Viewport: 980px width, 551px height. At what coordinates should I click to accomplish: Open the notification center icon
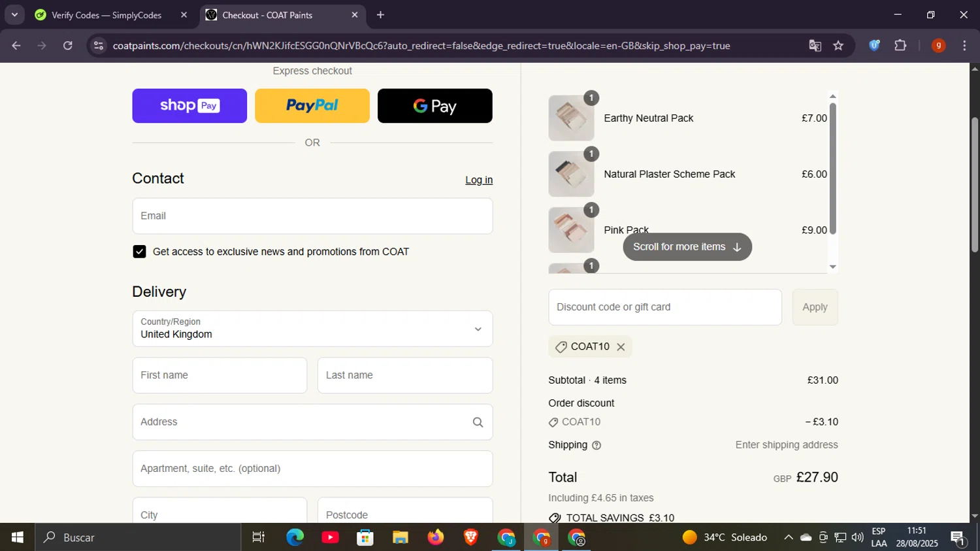(x=959, y=539)
